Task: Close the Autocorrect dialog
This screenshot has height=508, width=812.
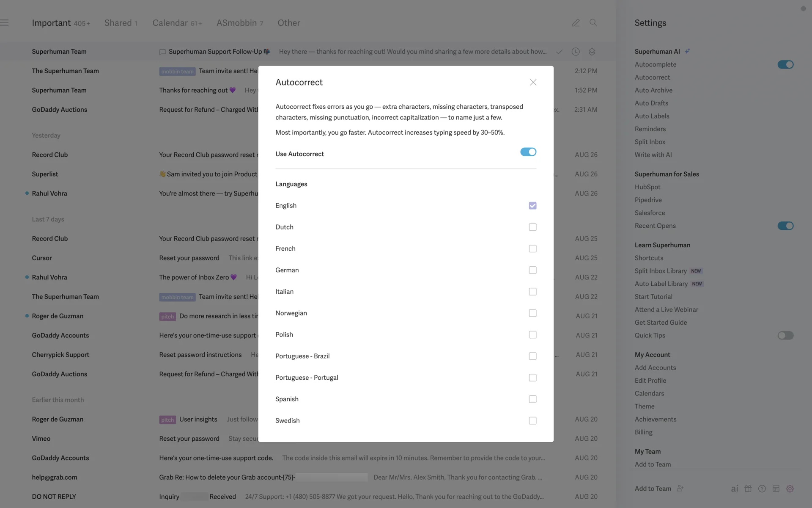Action: (x=533, y=82)
